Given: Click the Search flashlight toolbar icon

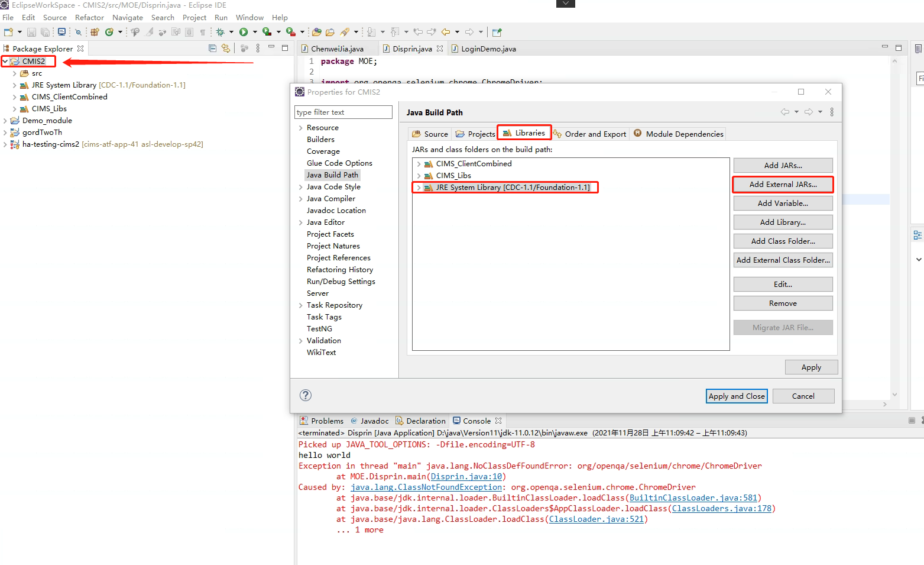Looking at the screenshot, I should pos(345,32).
